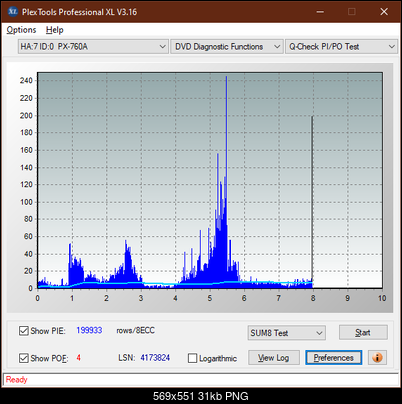Image resolution: width=402 pixels, height=404 pixels.
Task: Open the Preferences button
Action: pyautogui.click(x=333, y=358)
